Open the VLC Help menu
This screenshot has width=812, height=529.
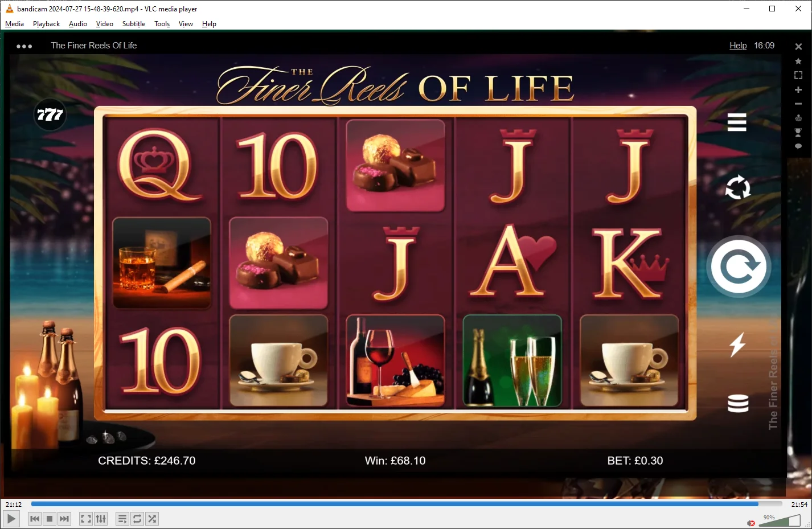209,24
